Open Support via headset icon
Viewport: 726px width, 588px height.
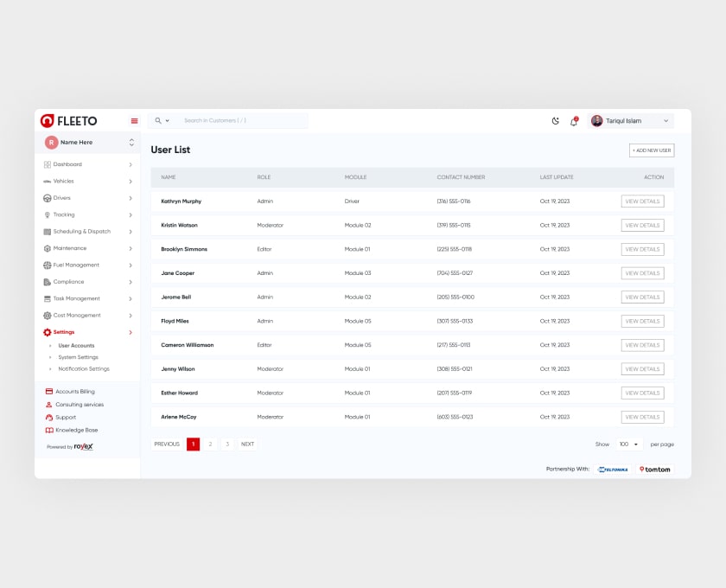tap(49, 418)
